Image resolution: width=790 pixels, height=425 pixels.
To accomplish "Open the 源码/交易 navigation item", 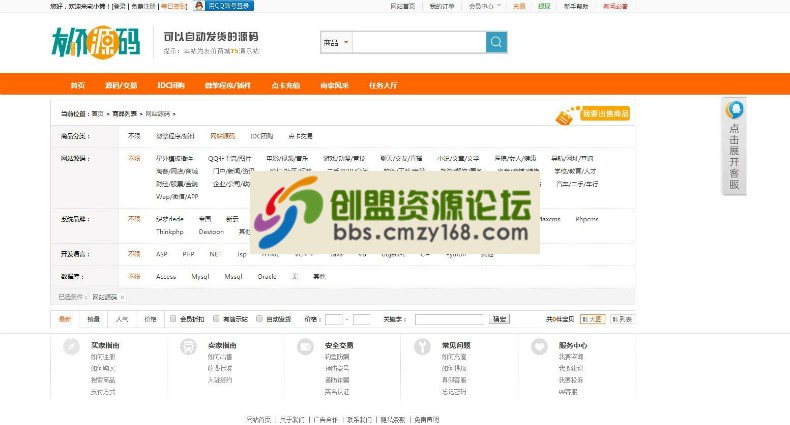I will (121, 86).
